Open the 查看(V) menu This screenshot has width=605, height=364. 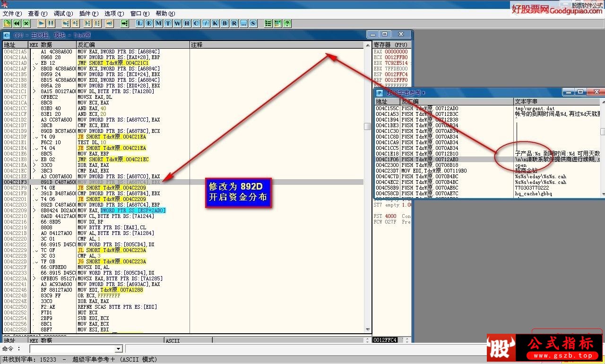point(37,14)
